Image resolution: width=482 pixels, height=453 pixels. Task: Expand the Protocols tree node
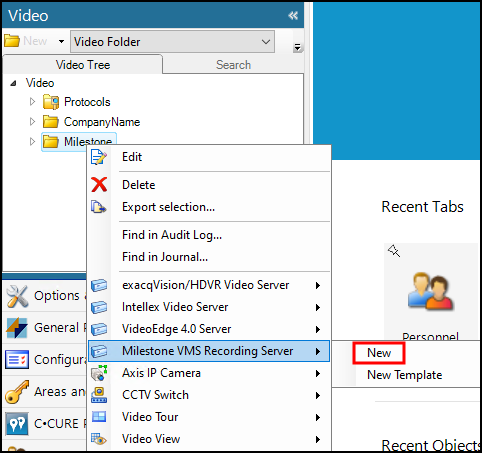(x=32, y=102)
